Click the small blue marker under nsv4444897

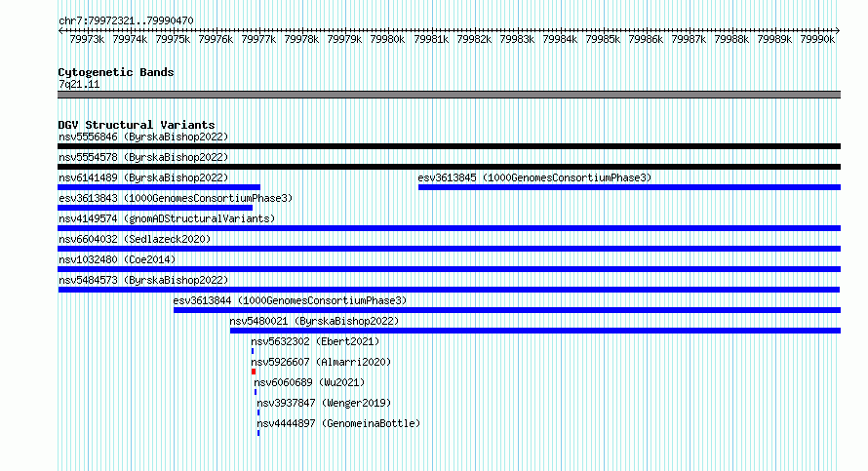(x=258, y=433)
